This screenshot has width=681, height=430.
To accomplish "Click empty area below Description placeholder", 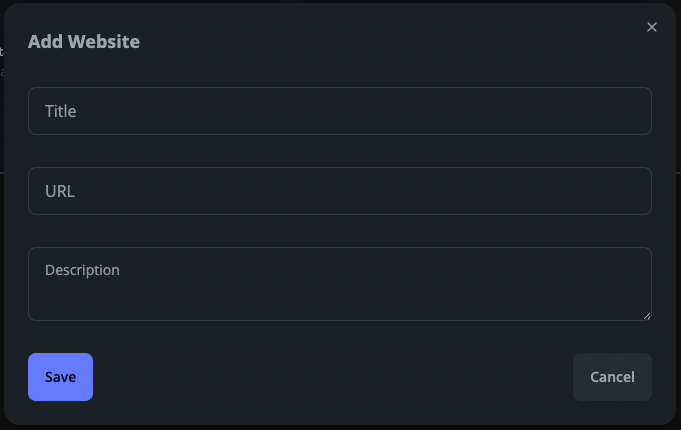I will click(200, 300).
